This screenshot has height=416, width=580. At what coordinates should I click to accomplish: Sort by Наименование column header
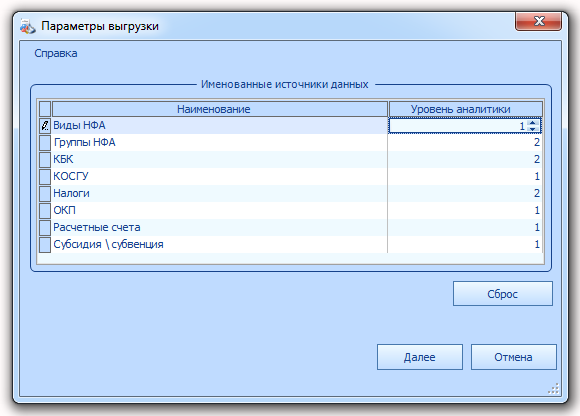point(220,109)
